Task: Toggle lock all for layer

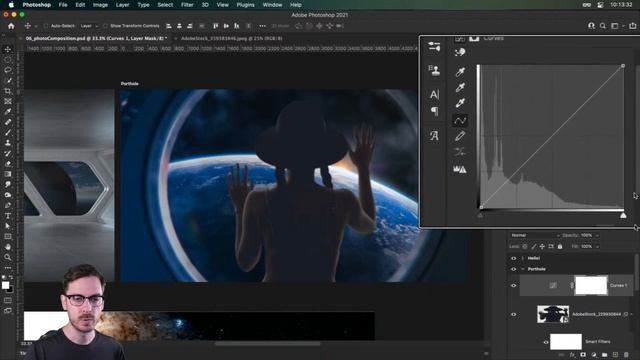Action: point(560,247)
